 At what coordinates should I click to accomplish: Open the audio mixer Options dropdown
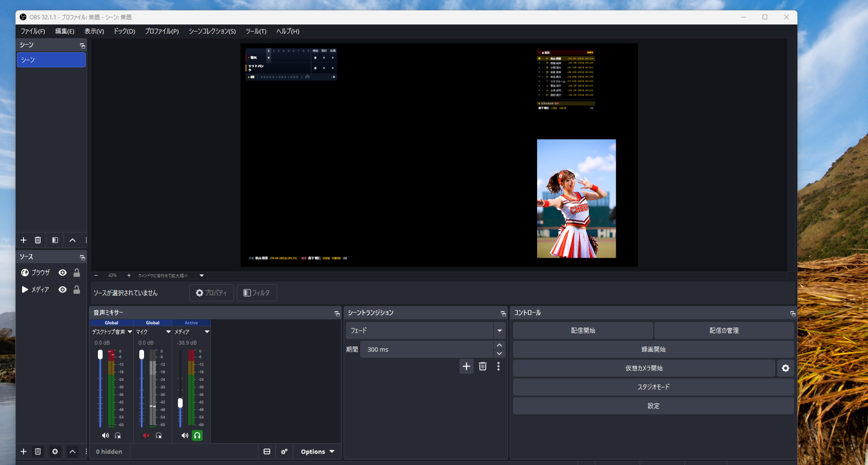coord(317,451)
